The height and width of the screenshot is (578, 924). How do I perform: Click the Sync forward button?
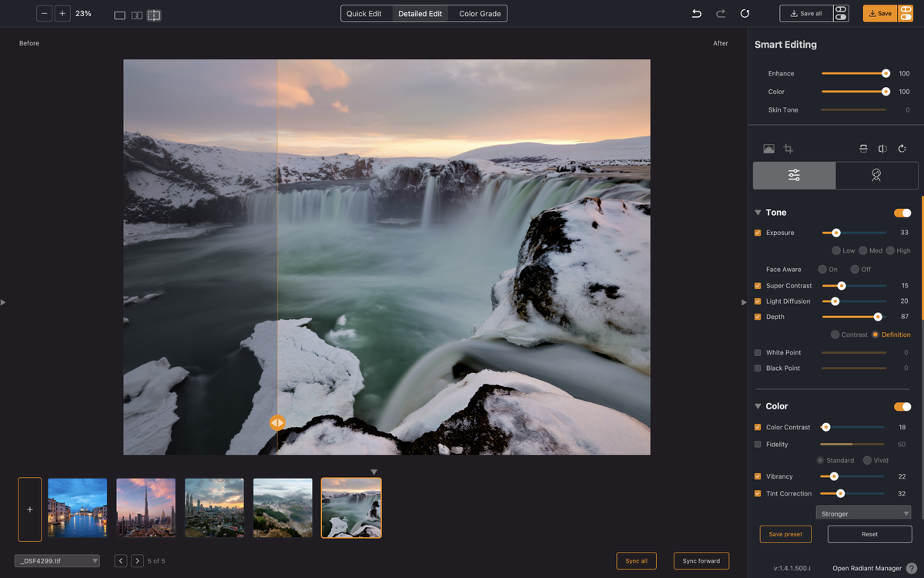701,560
